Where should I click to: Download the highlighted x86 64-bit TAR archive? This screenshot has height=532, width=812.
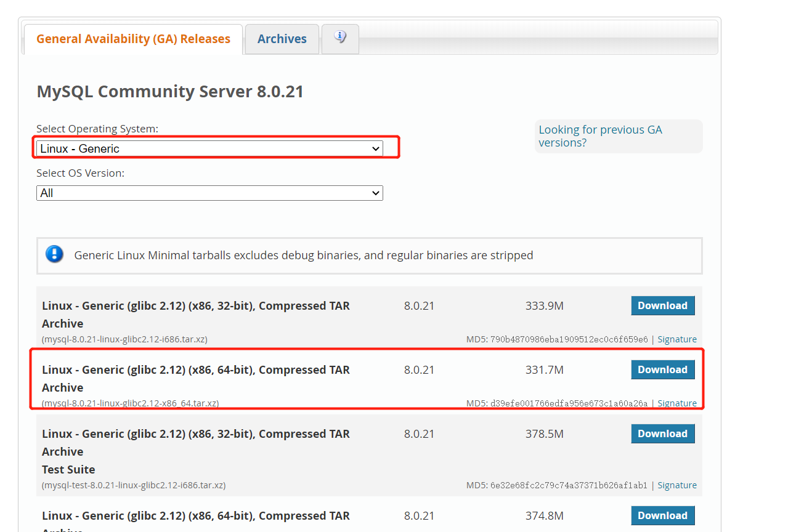[662, 369]
